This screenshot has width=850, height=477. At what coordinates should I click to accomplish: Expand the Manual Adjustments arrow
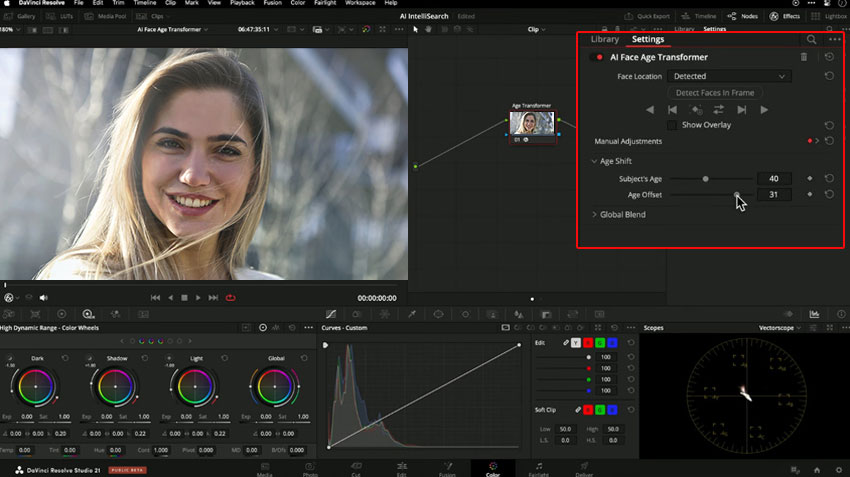click(817, 141)
